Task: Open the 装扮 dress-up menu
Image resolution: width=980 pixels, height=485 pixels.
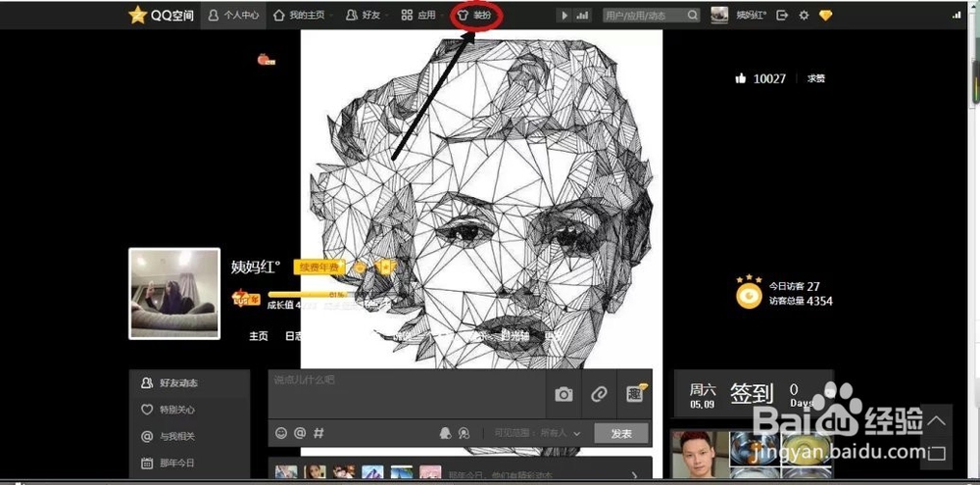Action: (x=476, y=16)
